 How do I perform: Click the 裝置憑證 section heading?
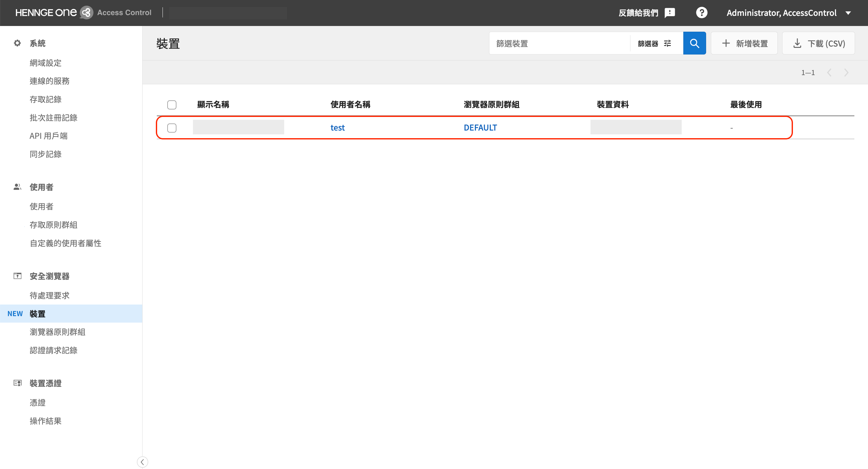(x=46, y=383)
